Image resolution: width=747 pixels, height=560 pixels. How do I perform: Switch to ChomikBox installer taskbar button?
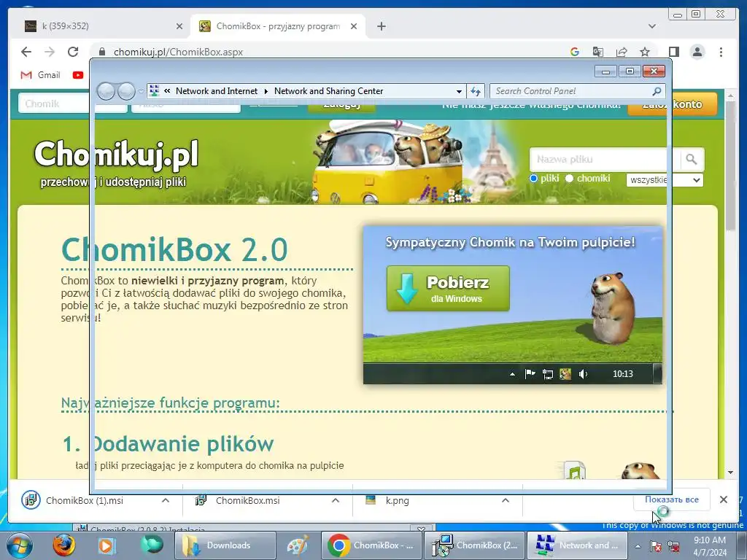475,545
